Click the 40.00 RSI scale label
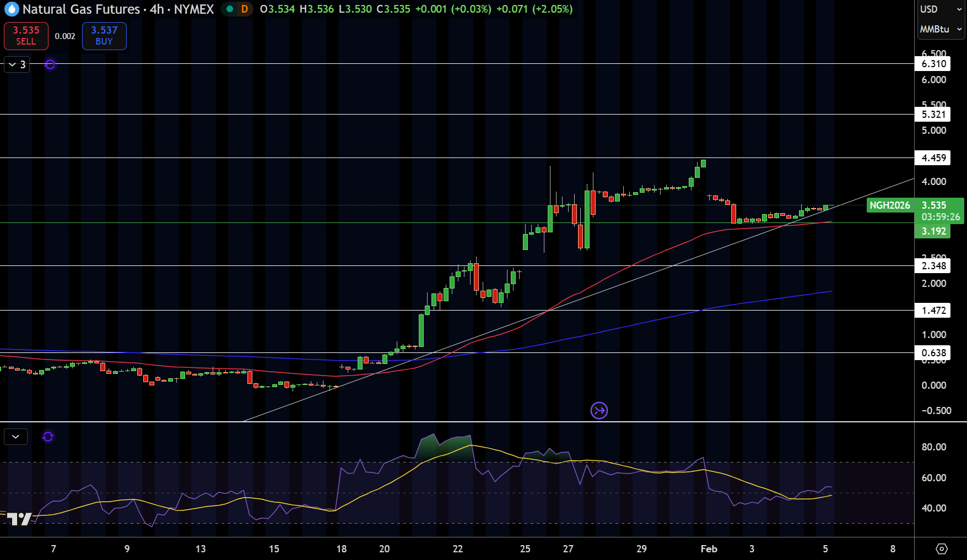This screenshot has width=967, height=560. click(x=933, y=508)
